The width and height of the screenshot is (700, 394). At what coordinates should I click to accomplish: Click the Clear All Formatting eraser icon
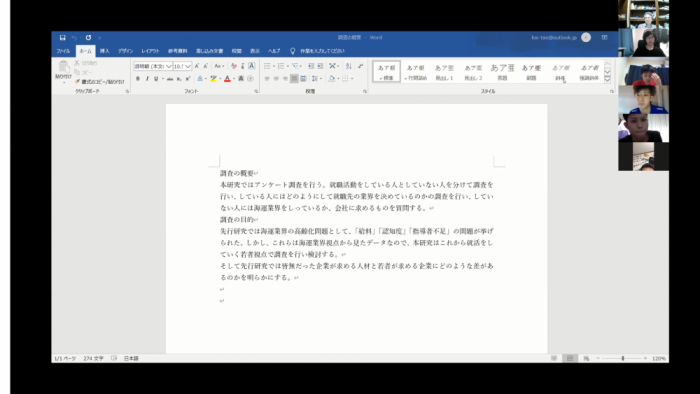(x=233, y=66)
